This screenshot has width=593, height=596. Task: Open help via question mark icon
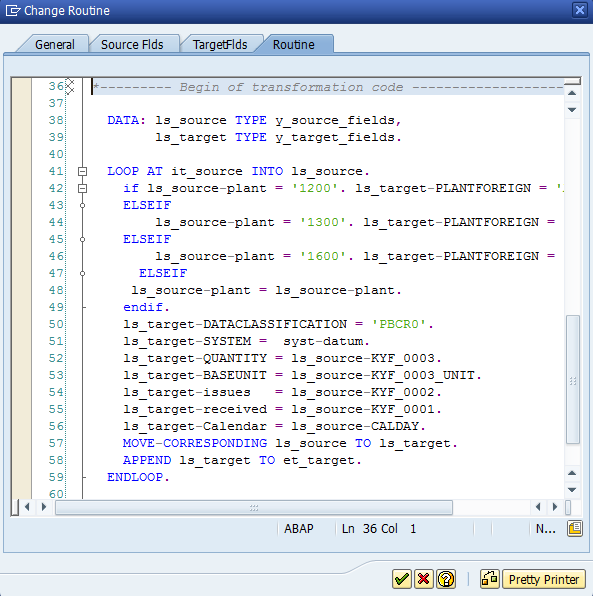(x=446, y=579)
